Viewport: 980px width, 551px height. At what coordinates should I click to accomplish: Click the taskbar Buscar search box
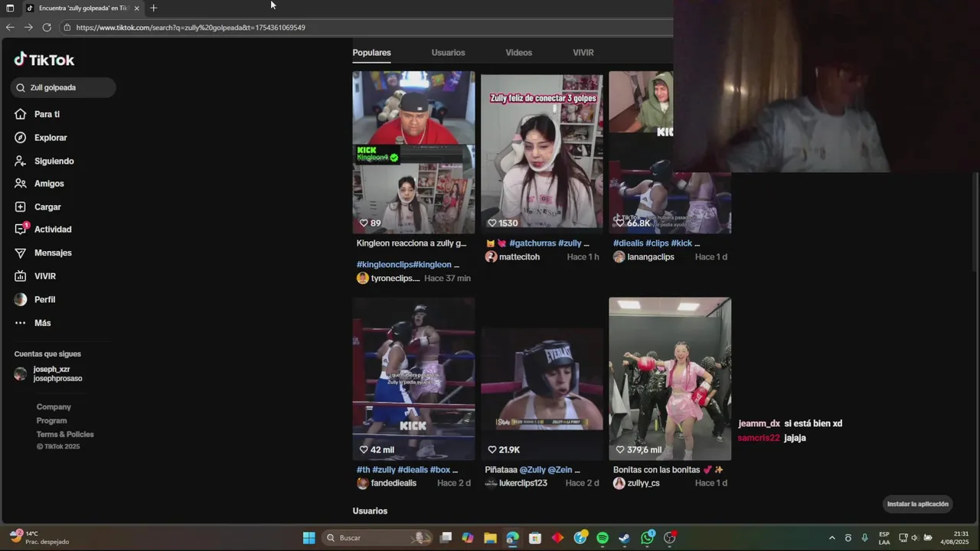point(376,538)
